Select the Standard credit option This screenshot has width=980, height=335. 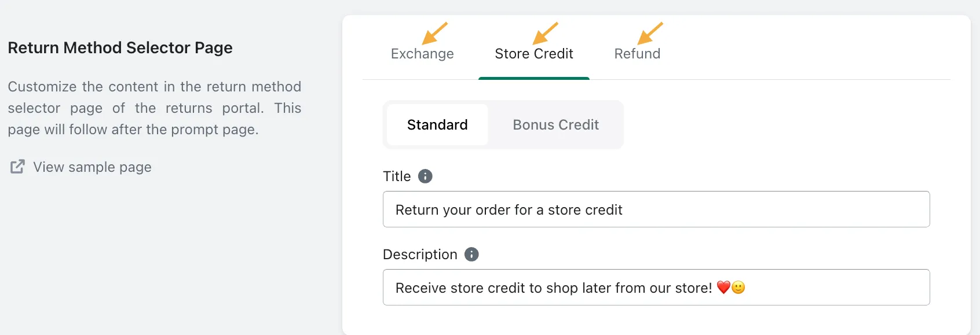pyautogui.click(x=437, y=125)
